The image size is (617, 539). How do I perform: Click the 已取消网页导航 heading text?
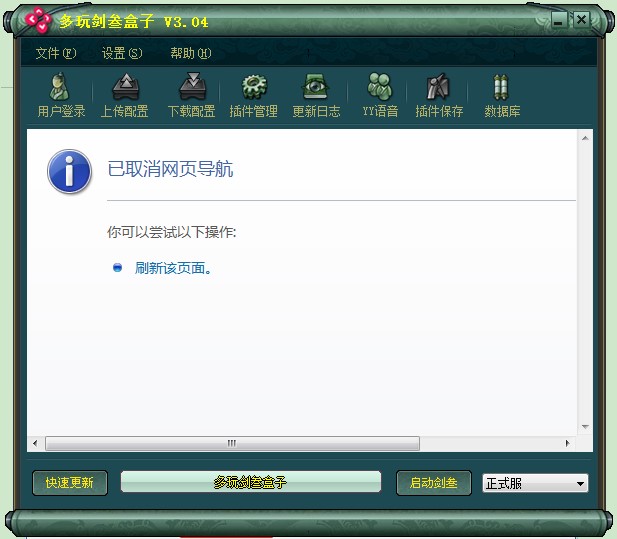pos(170,169)
